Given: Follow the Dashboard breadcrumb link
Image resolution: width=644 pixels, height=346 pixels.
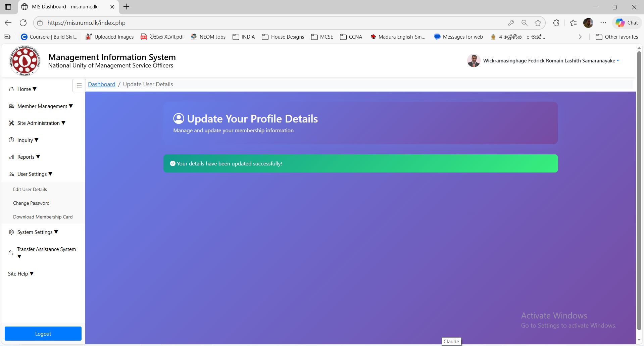Looking at the screenshot, I should 101,84.
